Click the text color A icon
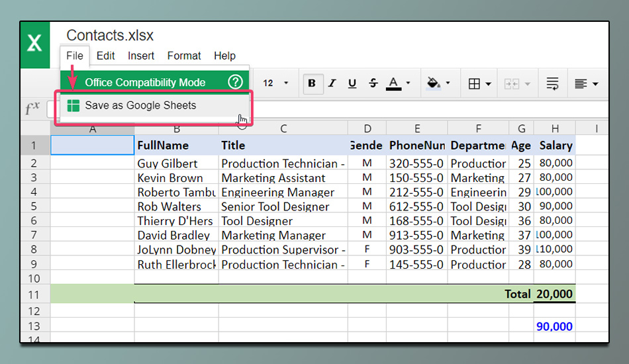Screen dimensions: 629x364 [x=393, y=83]
